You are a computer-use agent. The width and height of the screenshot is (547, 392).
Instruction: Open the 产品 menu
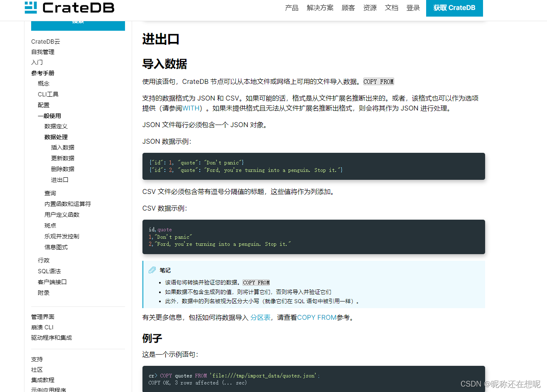point(292,8)
